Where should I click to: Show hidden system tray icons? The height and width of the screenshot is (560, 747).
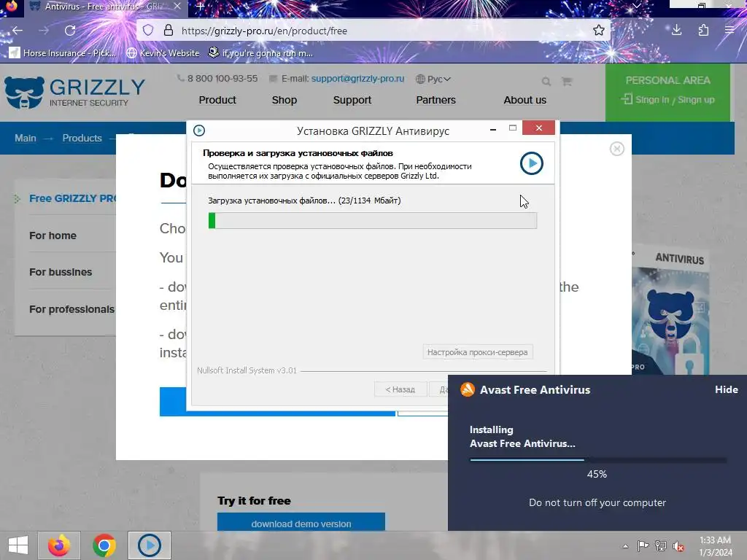[x=625, y=546]
